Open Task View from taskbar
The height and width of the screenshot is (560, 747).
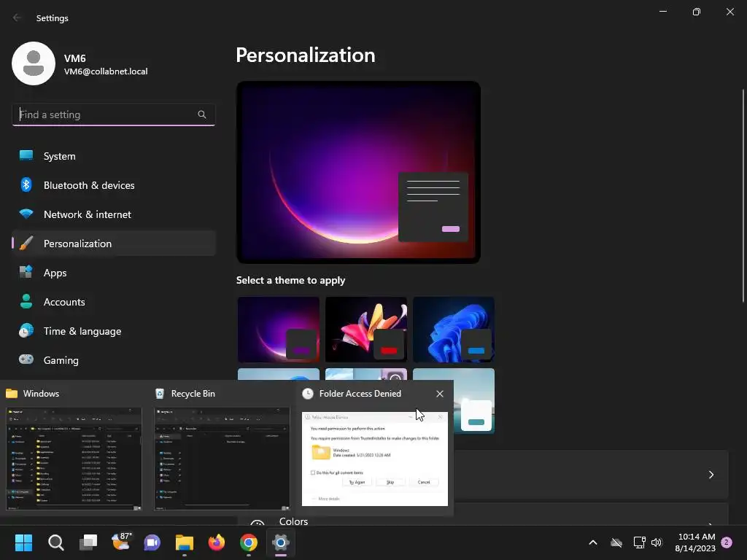(88, 542)
